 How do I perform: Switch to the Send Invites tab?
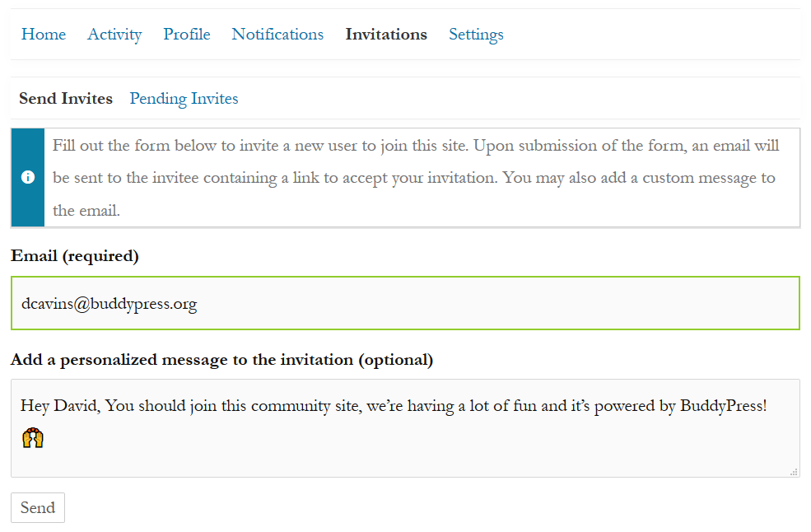pyautogui.click(x=66, y=99)
